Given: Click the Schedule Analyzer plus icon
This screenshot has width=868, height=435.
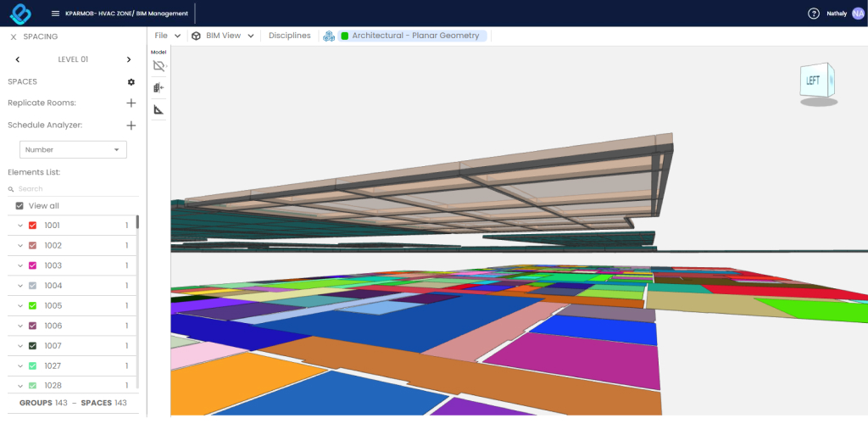Looking at the screenshot, I should 131,125.
